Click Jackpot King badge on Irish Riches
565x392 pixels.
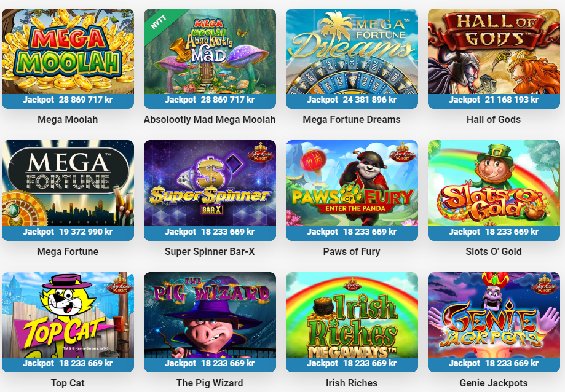pyautogui.click(x=352, y=284)
